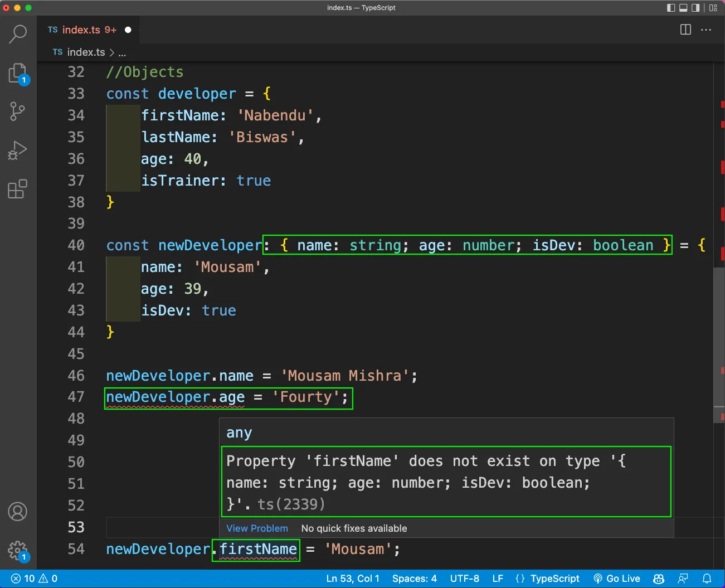The width and height of the screenshot is (725, 588).
Task: Click the feedback icon in status bar
Action: tap(683, 579)
